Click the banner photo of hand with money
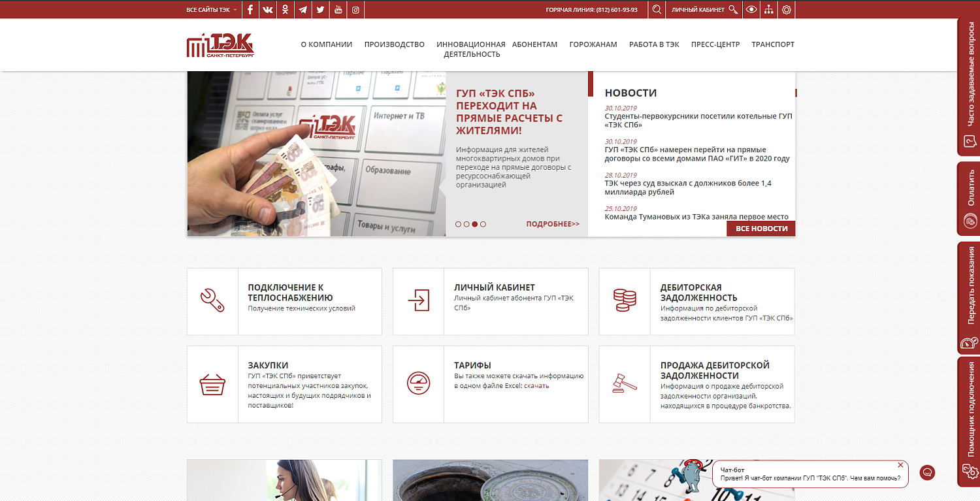Image resolution: width=980 pixels, height=501 pixels. point(316,154)
